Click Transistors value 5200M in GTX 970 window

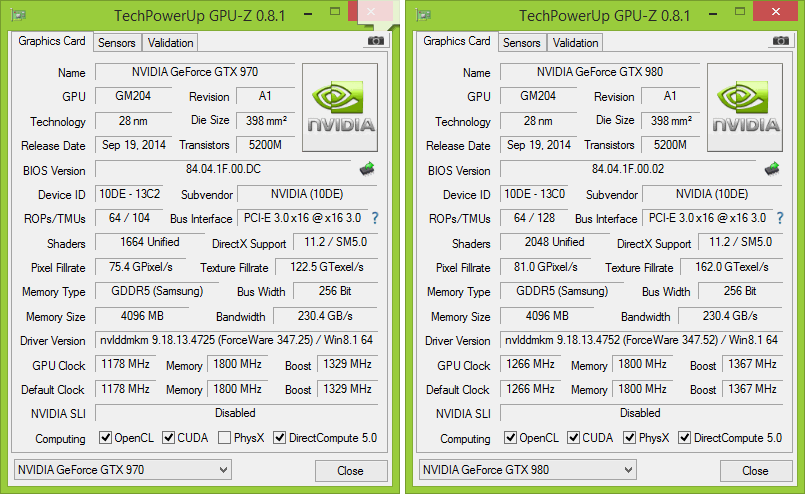point(265,145)
